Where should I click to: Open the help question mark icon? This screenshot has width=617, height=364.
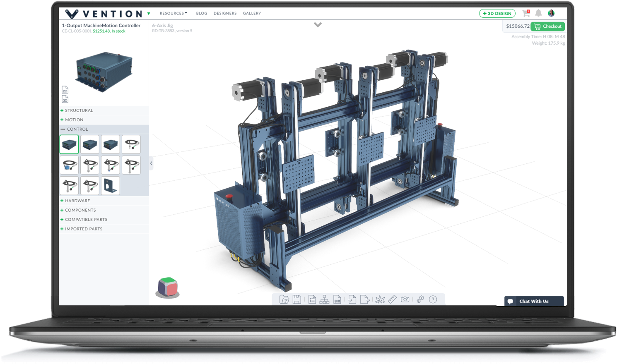coord(433,299)
